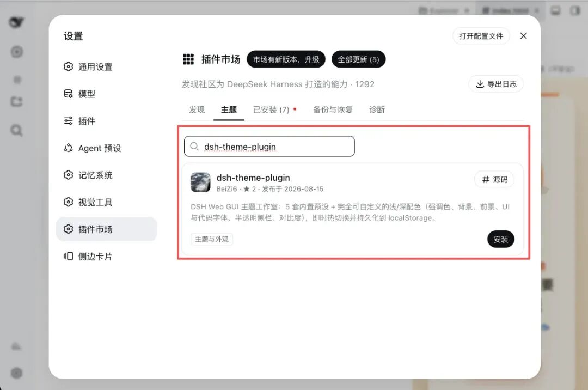Viewport: 588px width, 390px height.
Task: Click the 插件市场 grid icon in header
Action: point(188,59)
